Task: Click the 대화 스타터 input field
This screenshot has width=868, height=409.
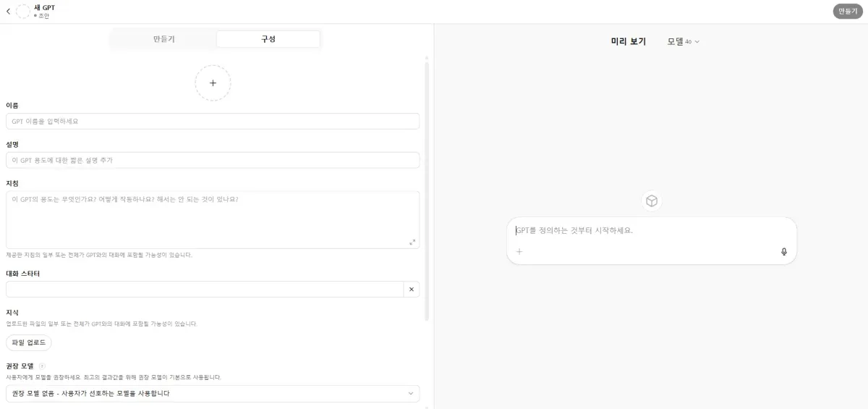Action: click(205, 290)
